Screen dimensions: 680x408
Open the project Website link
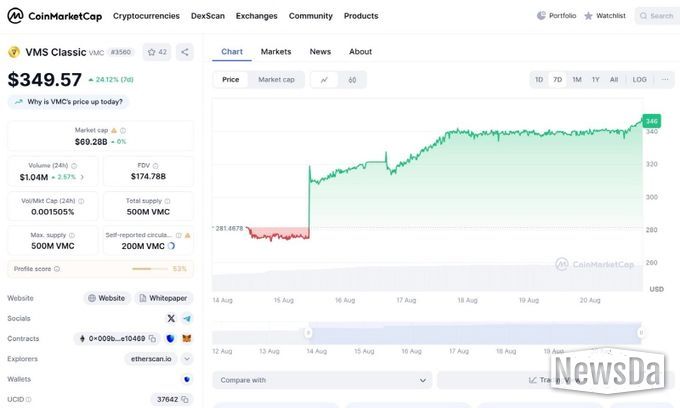(x=107, y=298)
